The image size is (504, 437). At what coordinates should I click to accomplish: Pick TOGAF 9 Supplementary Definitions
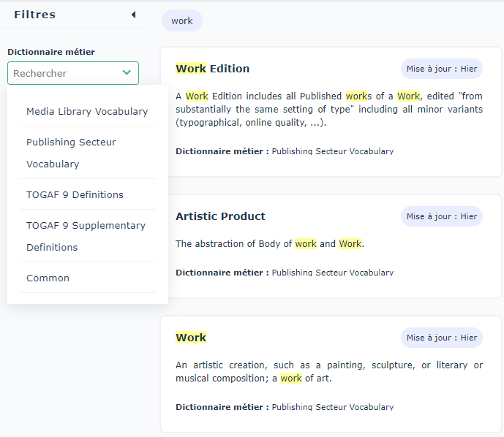tap(87, 236)
